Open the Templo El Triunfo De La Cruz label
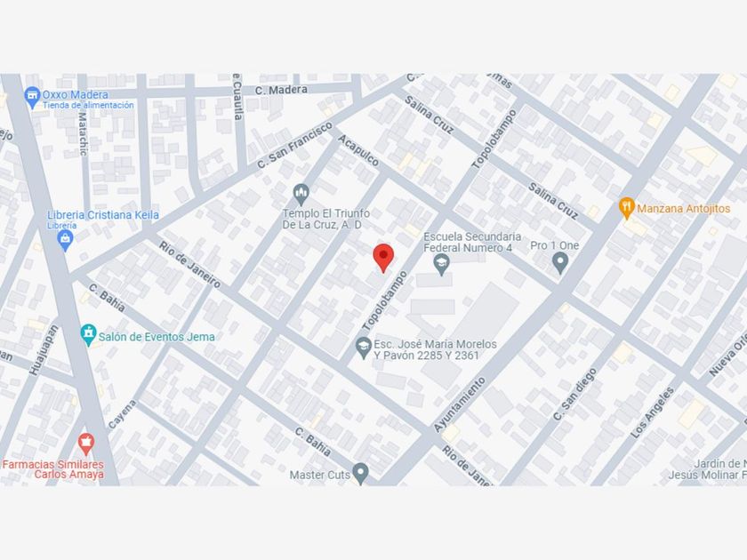 pos(325,219)
